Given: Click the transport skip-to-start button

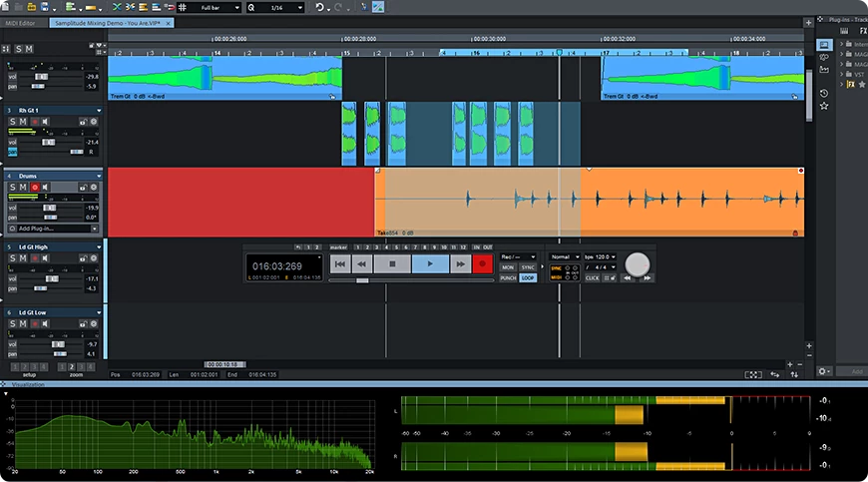Looking at the screenshot, I should [x=340, y=263].
